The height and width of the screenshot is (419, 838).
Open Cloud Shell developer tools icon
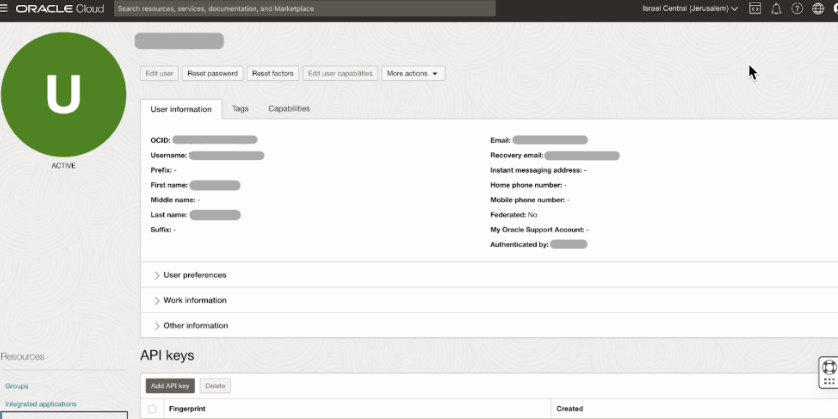coord(755,8)
